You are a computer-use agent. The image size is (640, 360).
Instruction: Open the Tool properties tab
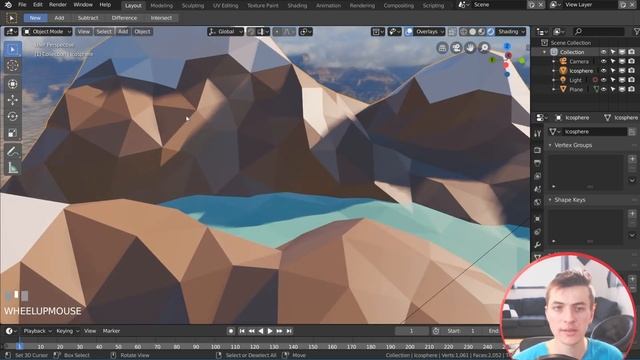538,133
